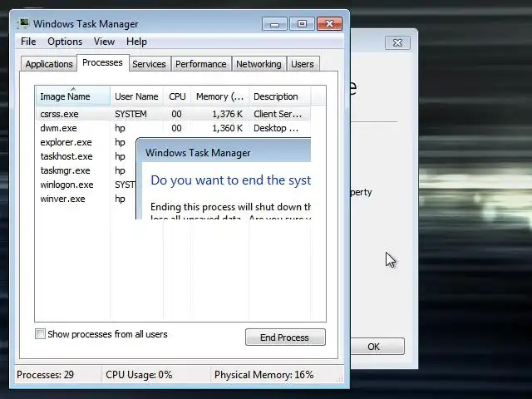Switch to the Services tab
This screenshot has width=532, height=399.
click(x=149, y=64)
